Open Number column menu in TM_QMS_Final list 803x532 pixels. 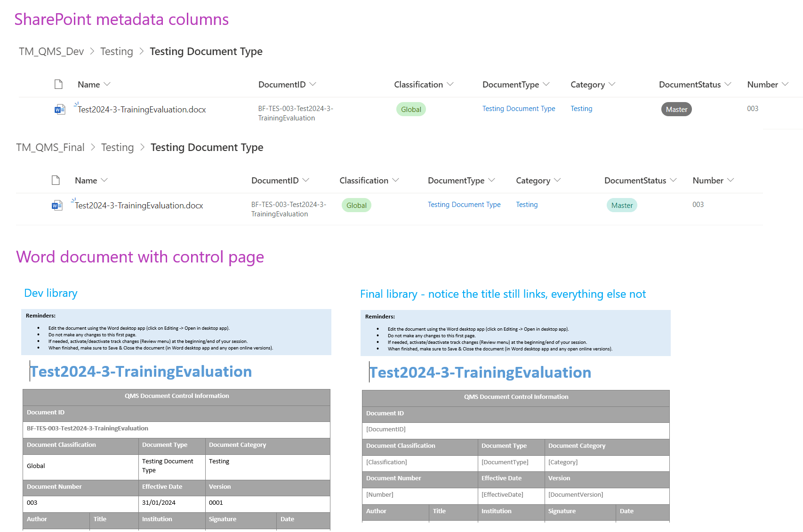click(x=731, y=180)
